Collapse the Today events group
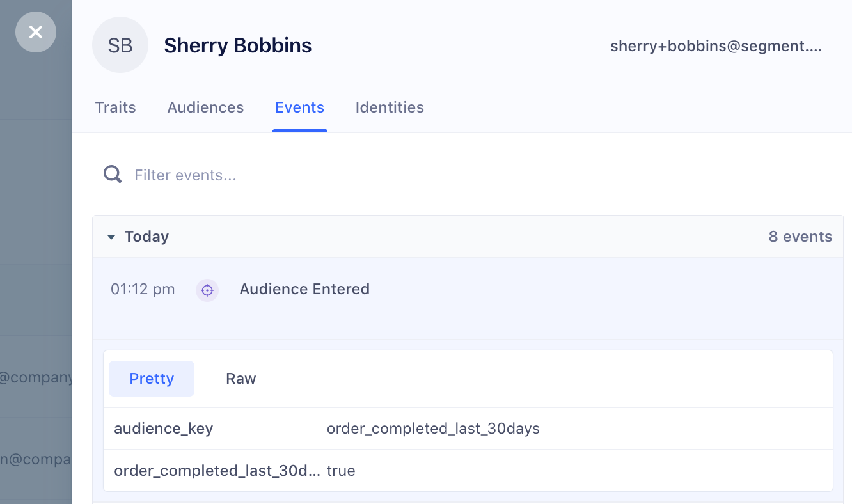The width and height of the screenshot is (852, 504). pos(112,236)
